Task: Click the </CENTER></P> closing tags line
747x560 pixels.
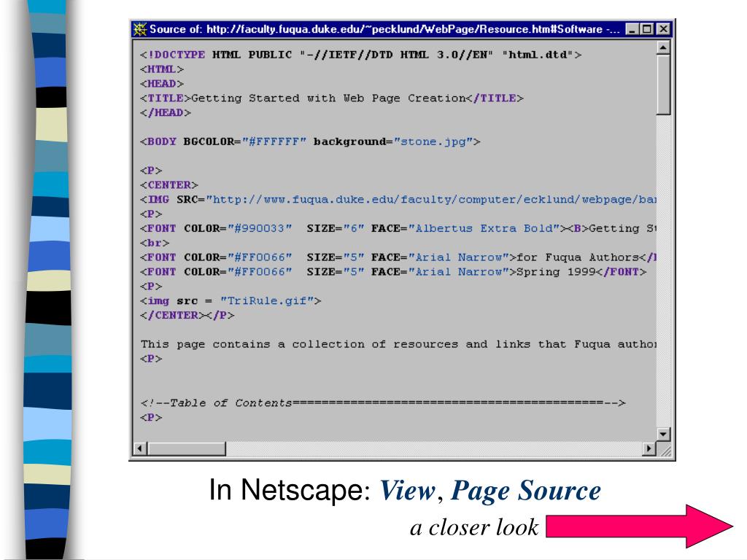Action: click(187, 315)
